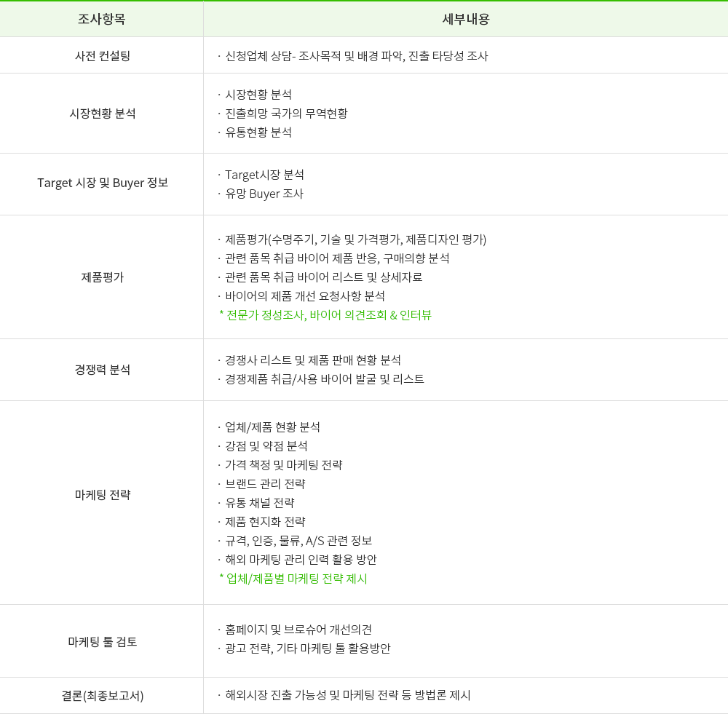Select the 결론(최종보고서) row label
The width and height of the screenshot is (728, 714).
[102, 695]
